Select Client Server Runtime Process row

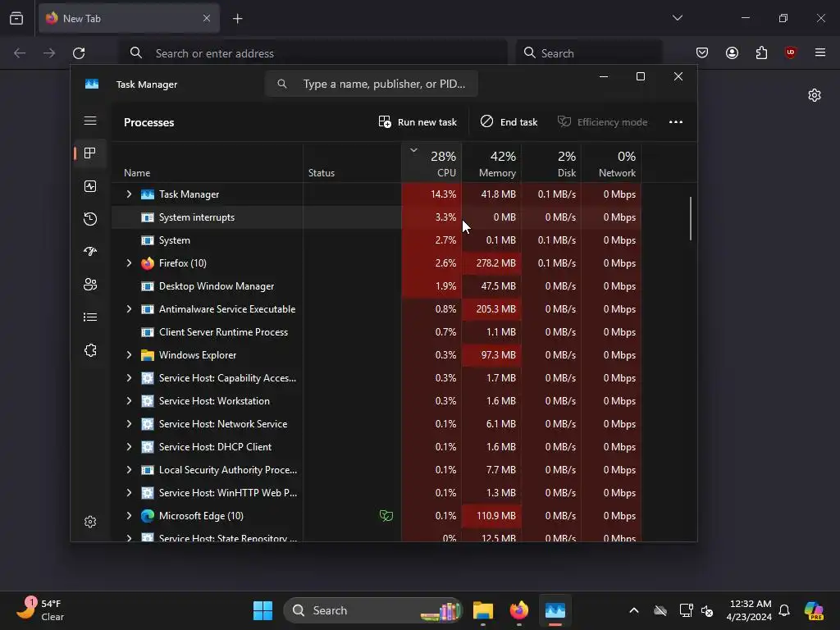377,332
